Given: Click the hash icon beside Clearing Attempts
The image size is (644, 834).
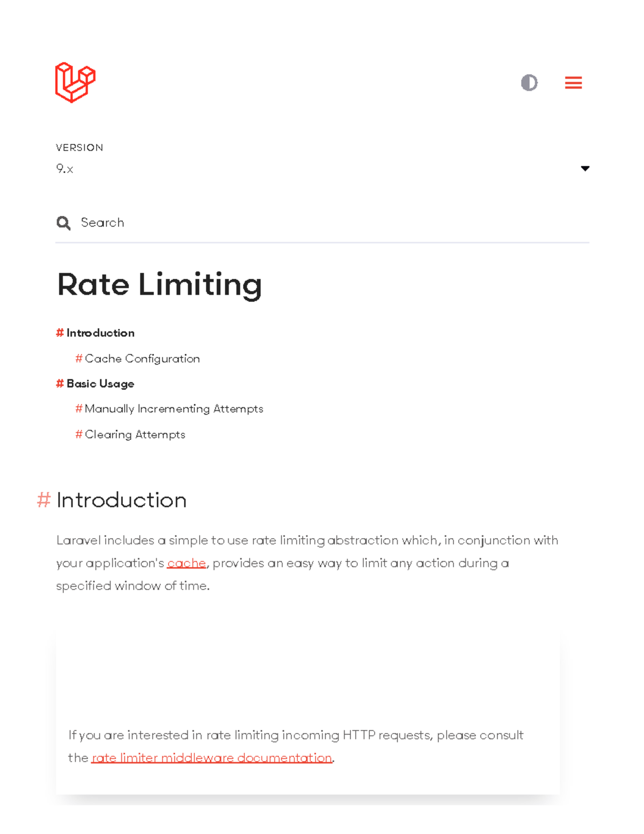Looking at the screenshot, I should pos(78,434).
